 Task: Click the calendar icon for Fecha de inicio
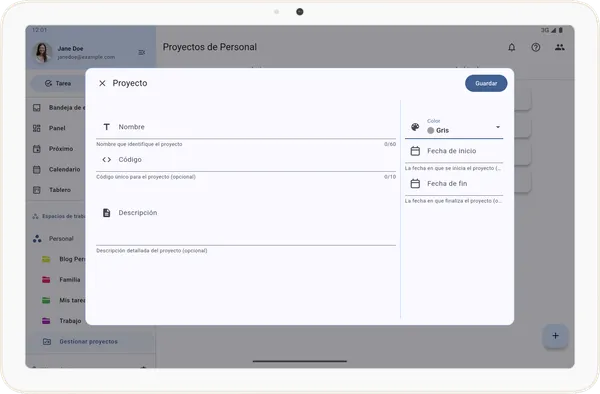click(x=415, y=151)
